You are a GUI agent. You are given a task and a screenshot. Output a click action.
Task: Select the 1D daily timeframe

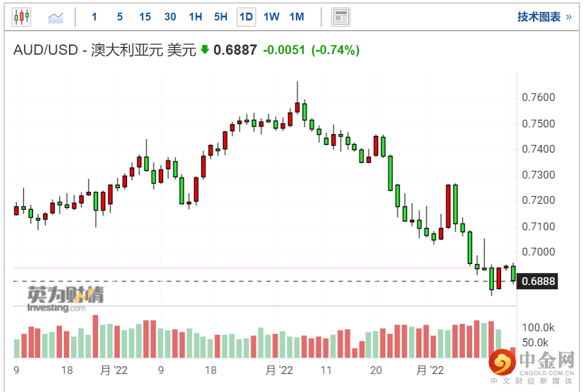pos(246,17)
